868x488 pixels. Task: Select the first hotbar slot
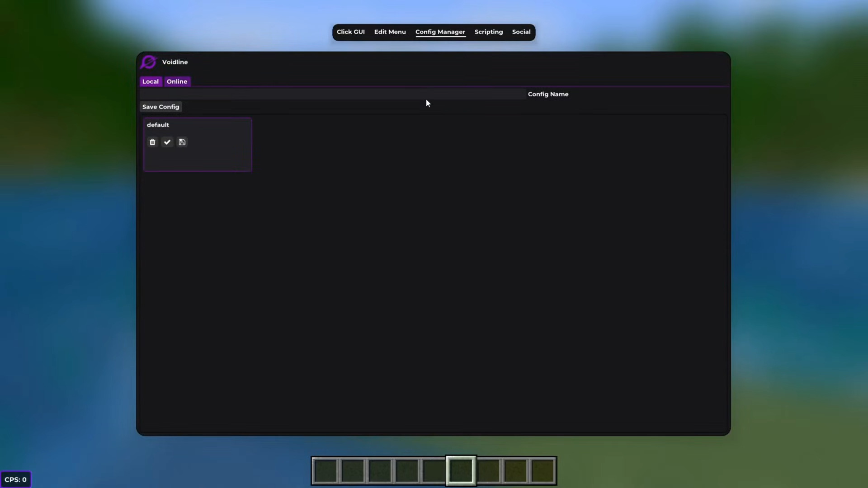[325, 470]
